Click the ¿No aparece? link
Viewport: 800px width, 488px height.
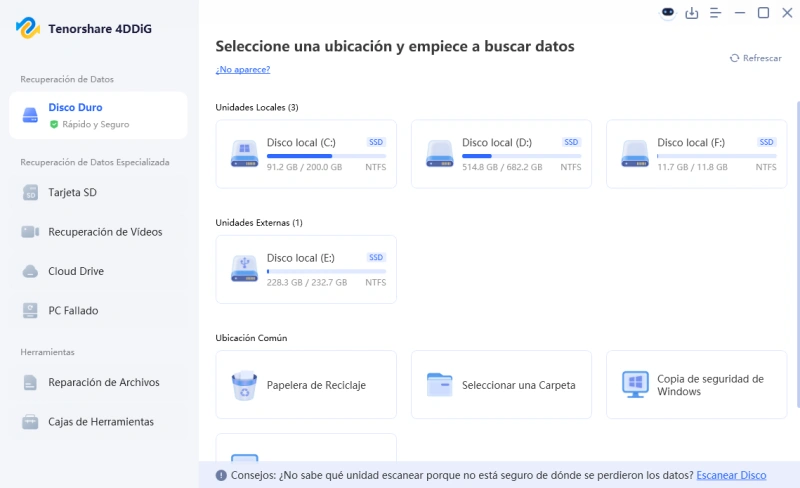pyautogui.click(x=243, y=69)
